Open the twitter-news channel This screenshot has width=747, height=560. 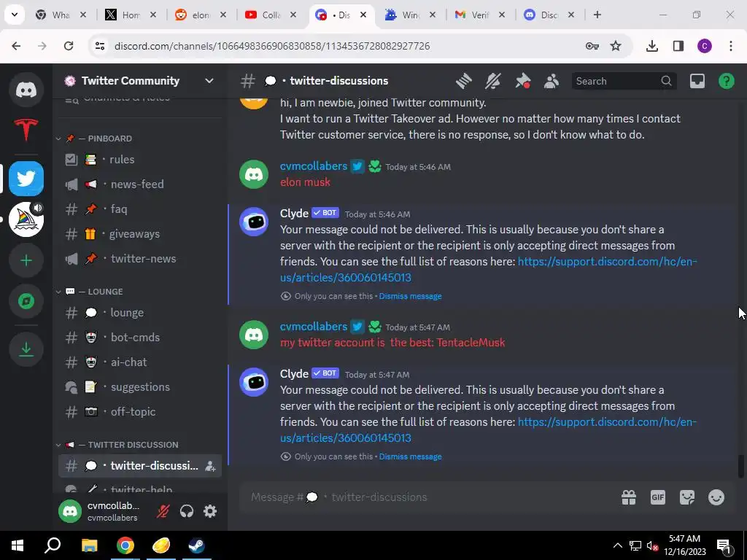[139, 259]
